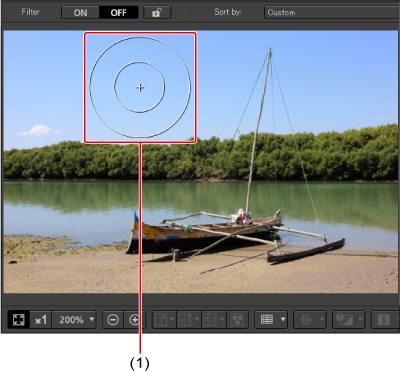400x372 pixels.
Task: Open the image info panel icon
Action: pyautogui.click(x=384, y=320)
